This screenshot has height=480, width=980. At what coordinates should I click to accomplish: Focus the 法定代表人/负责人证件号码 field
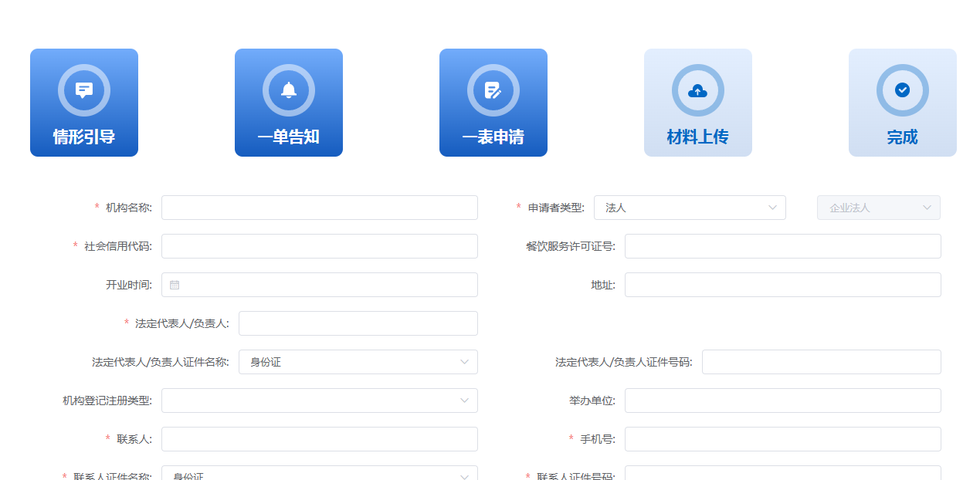(x=821, y=362)
